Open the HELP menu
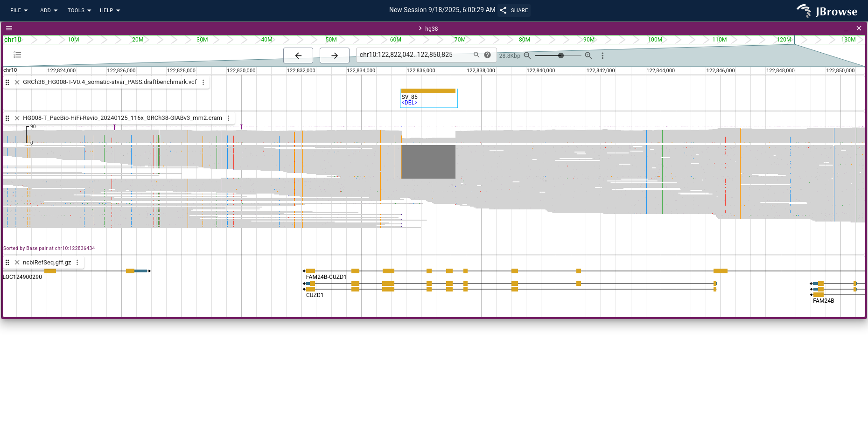868x430 pixels. pyautogui.click(x=110, y=10)
